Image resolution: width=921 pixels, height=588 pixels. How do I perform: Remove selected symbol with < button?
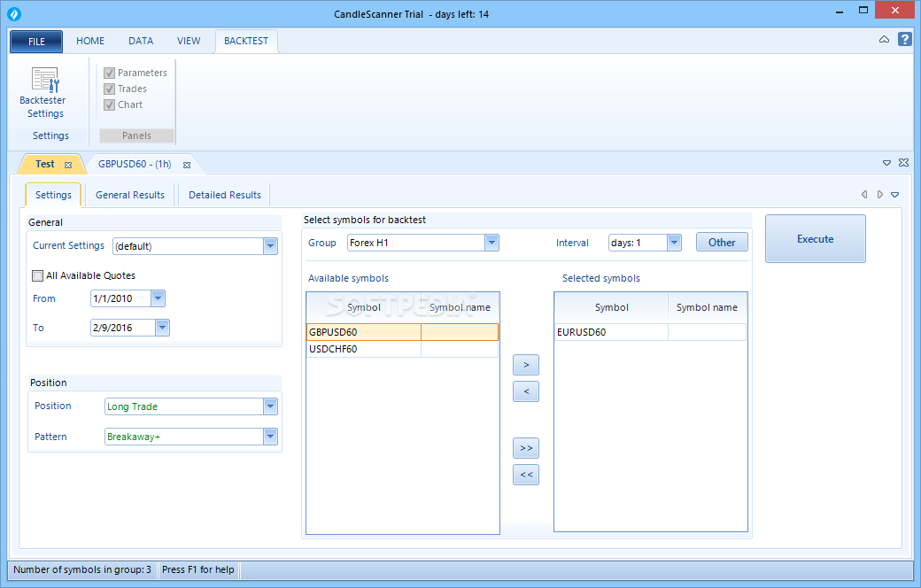point(526,391)
